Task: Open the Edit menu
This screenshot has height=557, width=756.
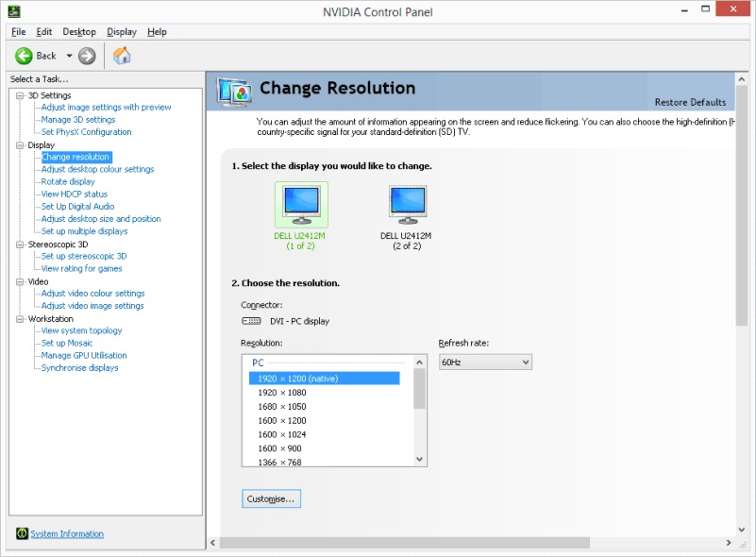Action: [x=43, y=32]
